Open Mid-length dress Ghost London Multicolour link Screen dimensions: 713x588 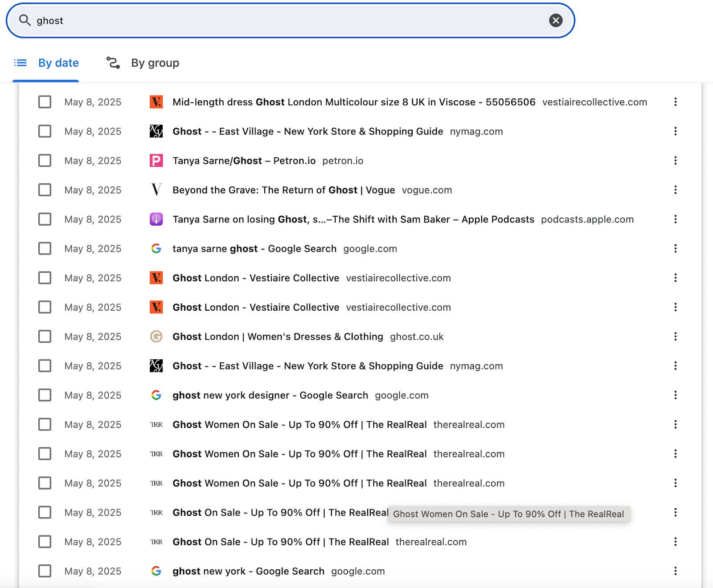[x=354, y=102]
